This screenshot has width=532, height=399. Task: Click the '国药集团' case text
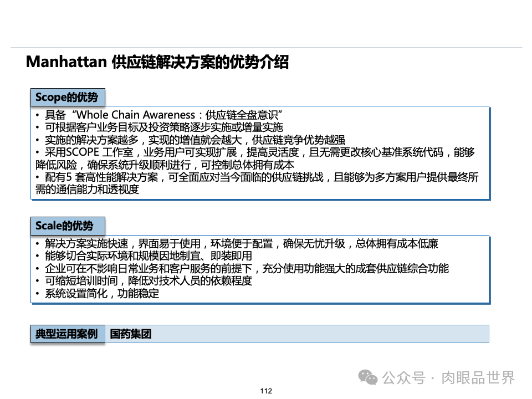131,334
